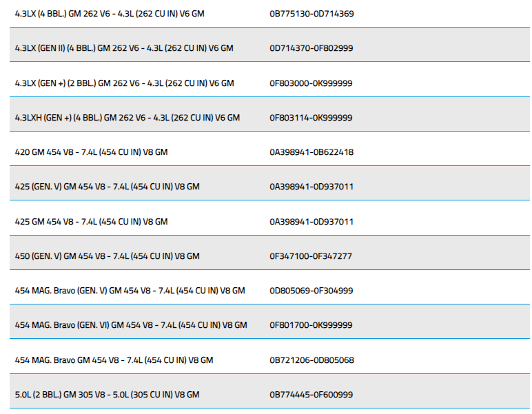Select serial range 0A398941-0B622418
Screen dimensions: 532x414
click(x=311, y=152)
